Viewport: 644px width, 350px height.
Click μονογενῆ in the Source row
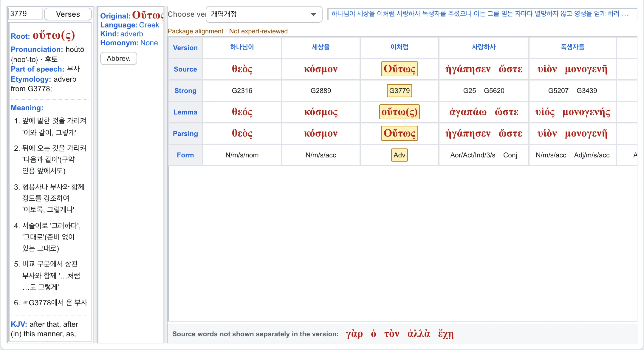pyautogui.click(x=586, y=69)
